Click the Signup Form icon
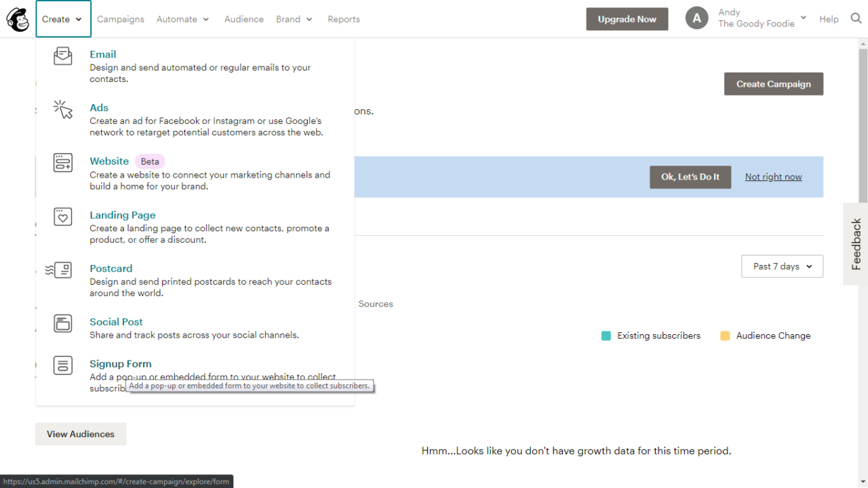The image size is (868, 488). 63,365
